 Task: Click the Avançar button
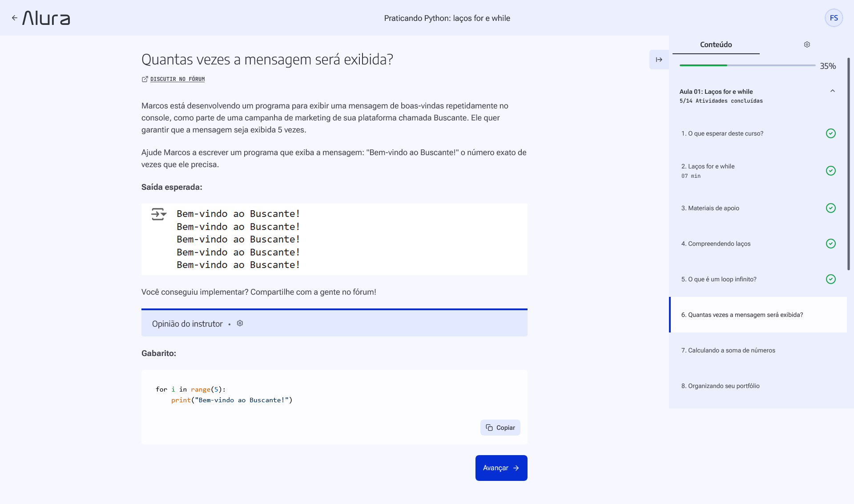pos(501,468)
